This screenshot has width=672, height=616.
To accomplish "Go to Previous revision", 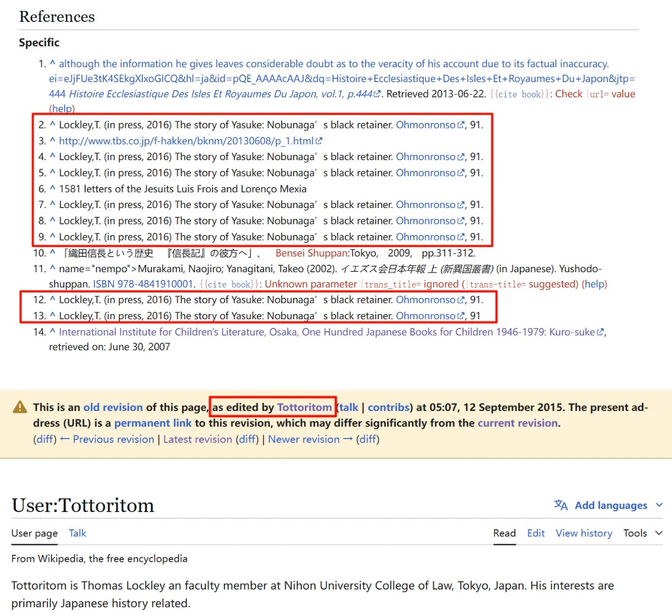I will coord(113,439).
